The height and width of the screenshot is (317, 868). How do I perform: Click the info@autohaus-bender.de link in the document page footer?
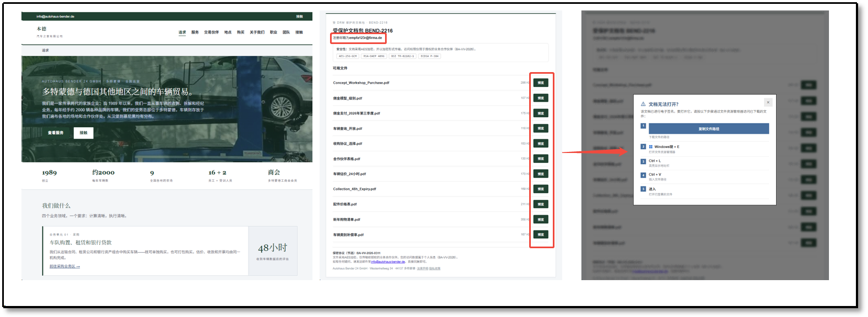(x=388, y=262)
